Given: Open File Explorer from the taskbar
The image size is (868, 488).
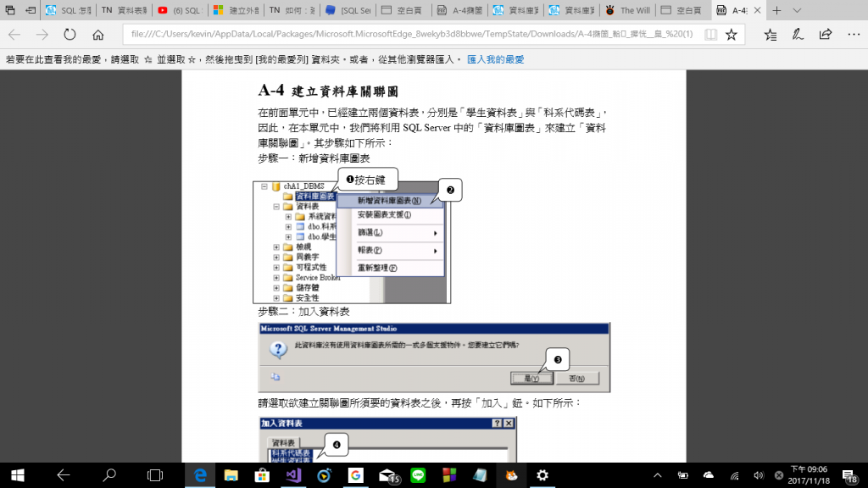Looking at the screenshot, I should click(x=231, y=475).
